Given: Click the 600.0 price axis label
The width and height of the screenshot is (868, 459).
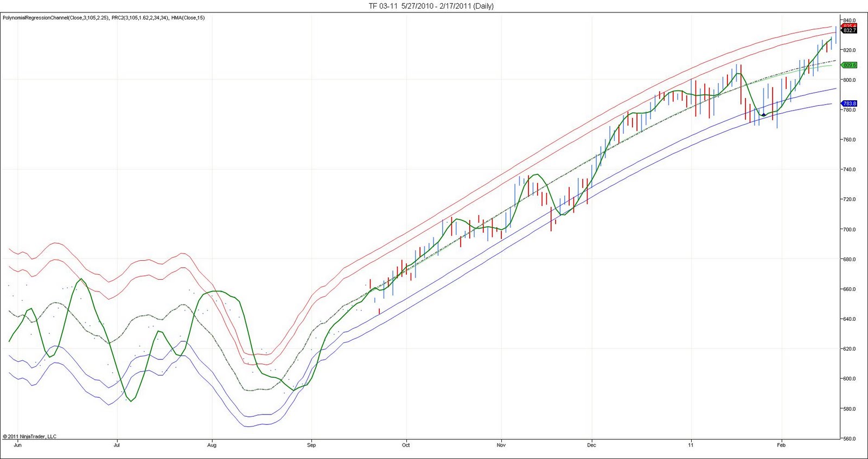Looking at the screenshot, I should (x=850, y=379).
